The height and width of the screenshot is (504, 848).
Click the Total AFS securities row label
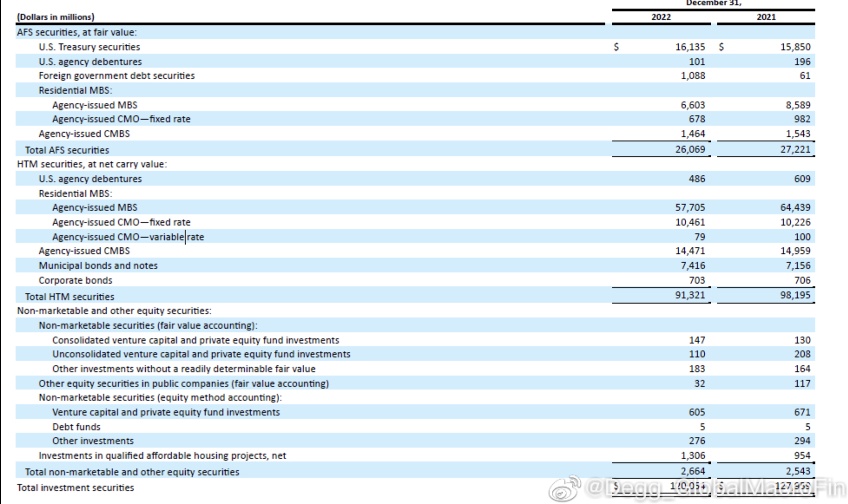tap(67, 150)
